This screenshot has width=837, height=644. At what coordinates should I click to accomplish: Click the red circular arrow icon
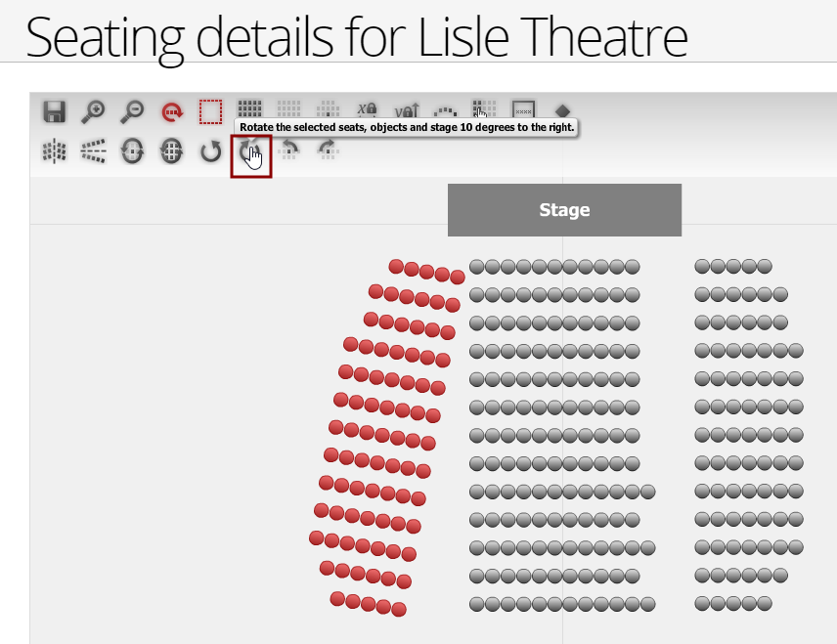(172, 111)
